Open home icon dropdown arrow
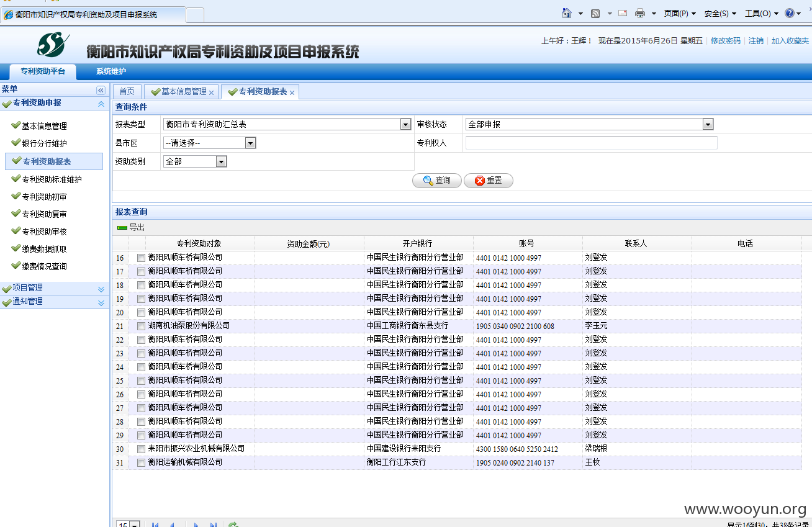Viewport: 812px width, 527px height. click(x=580, y=13)
